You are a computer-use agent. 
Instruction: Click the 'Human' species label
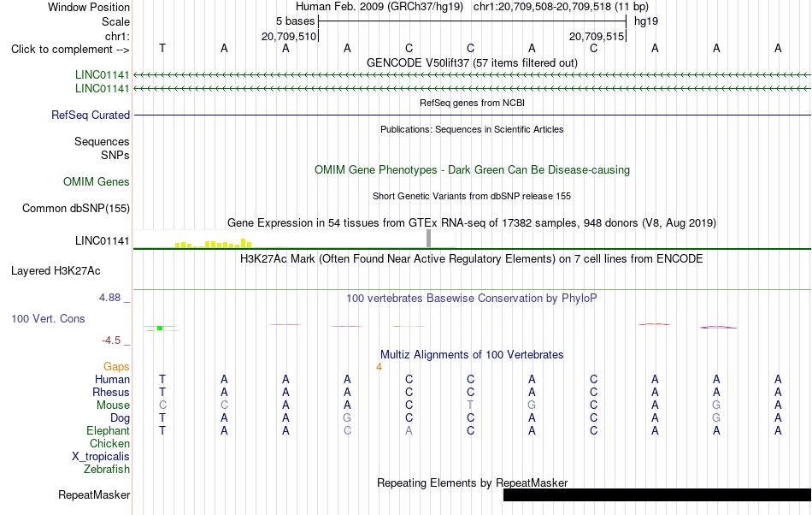[112, 379]
